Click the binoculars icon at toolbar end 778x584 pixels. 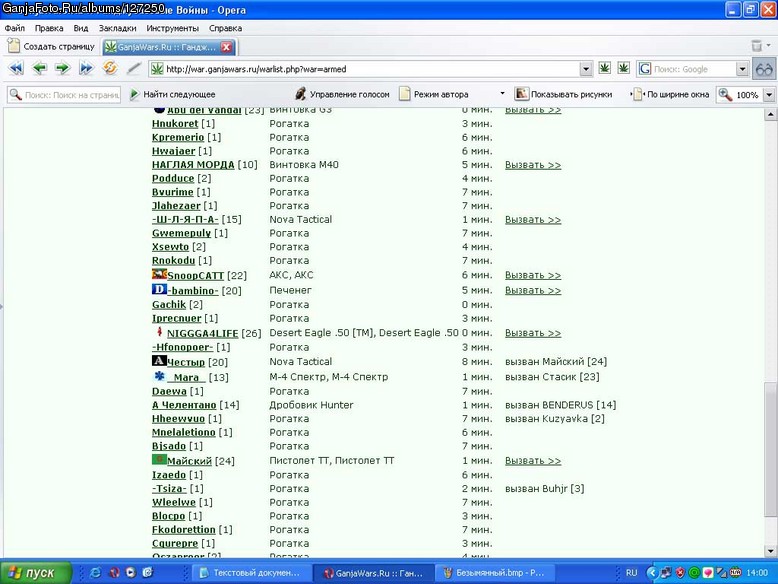pyautogui.click(x=764, y=69)
